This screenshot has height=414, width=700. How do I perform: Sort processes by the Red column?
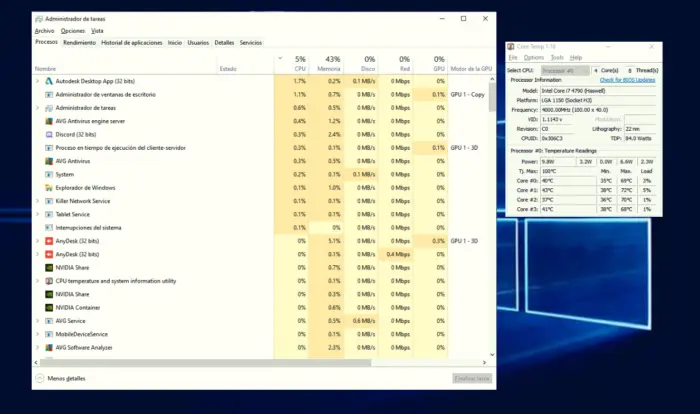(x=396, y=63)
